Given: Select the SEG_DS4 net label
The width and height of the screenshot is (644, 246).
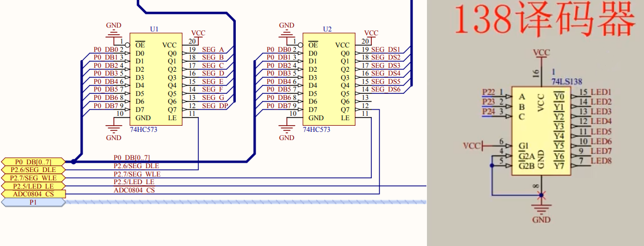Looking at the screenshot, I should tap(386, 74).
